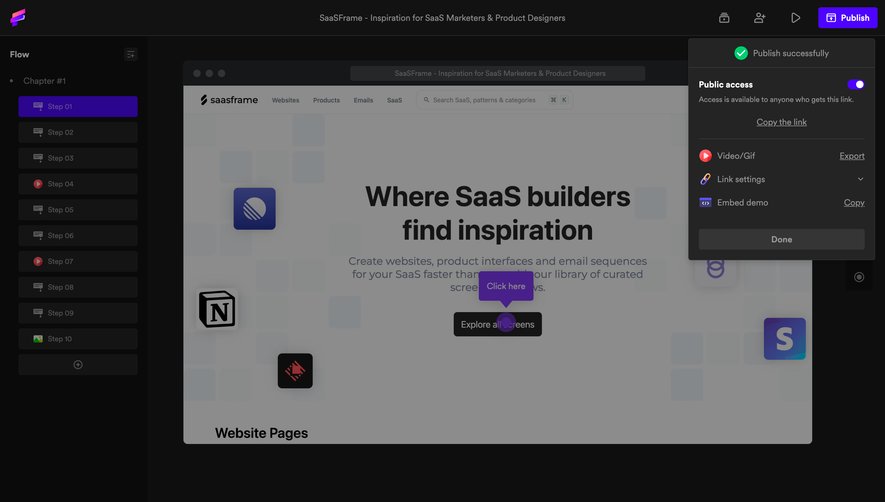Select Step 06 in the flow
The image size is (885, 502).
tap(78, 235)
